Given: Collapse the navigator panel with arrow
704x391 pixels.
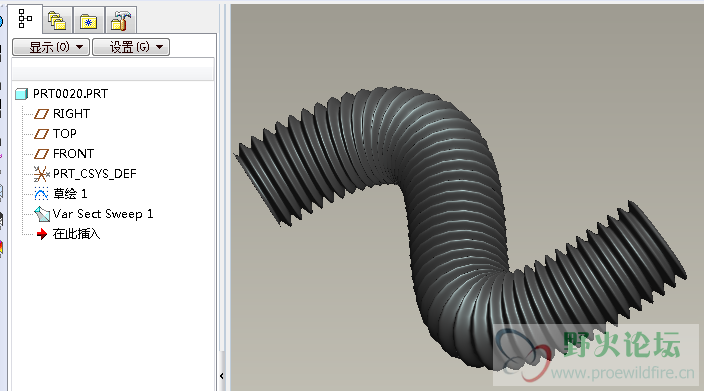Looking at the screenshot, I should coord(222,376).
